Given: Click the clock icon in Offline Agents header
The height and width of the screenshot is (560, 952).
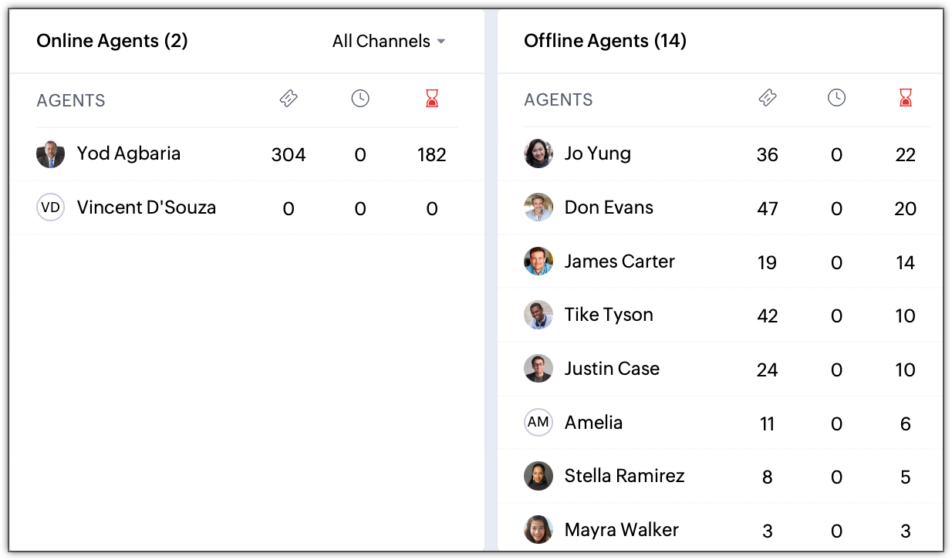Looking at the screenshot, I should [836, 98].
